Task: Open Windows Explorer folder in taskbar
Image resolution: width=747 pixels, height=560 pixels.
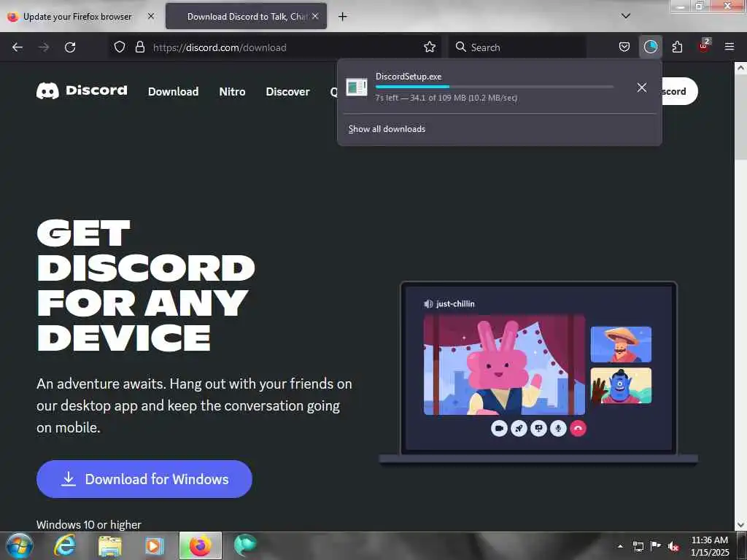Action: [110, 545]
